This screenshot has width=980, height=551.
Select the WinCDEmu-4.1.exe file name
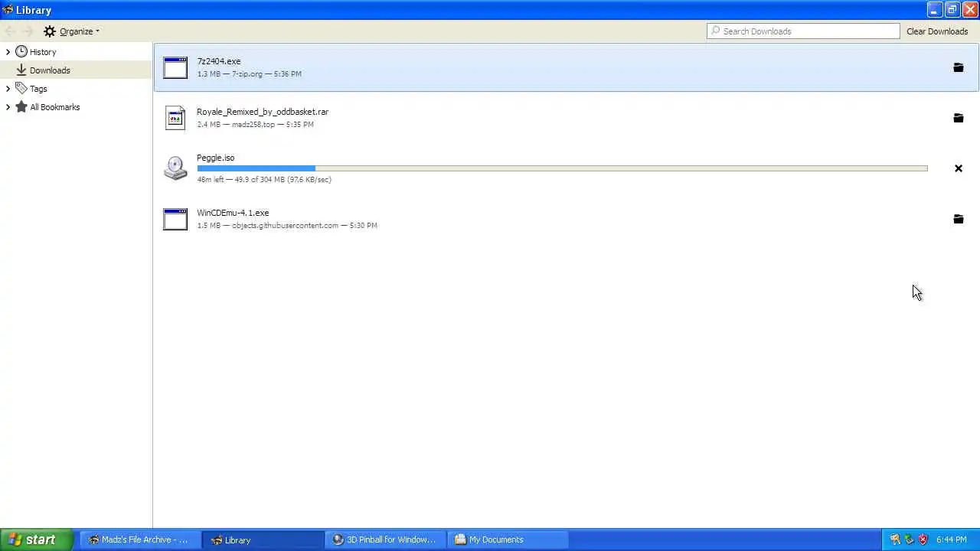233,213
